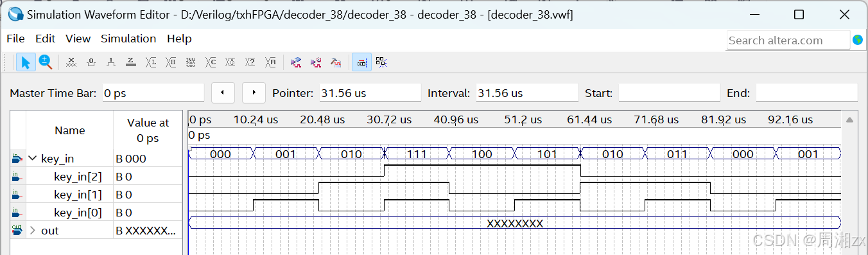Click the out output pin icon
Screen dimensions: 868x255
point(17,230)
